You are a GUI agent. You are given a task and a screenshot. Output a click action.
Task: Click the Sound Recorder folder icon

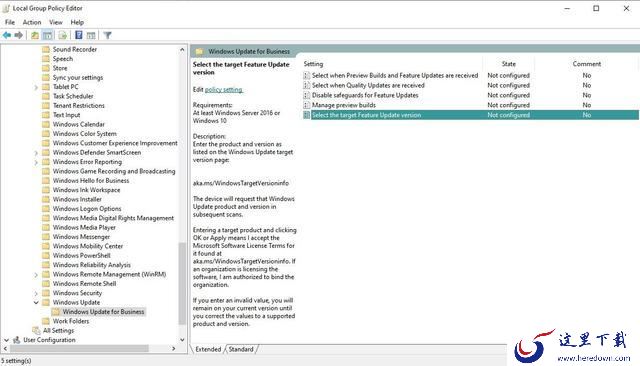click(46, 49)
